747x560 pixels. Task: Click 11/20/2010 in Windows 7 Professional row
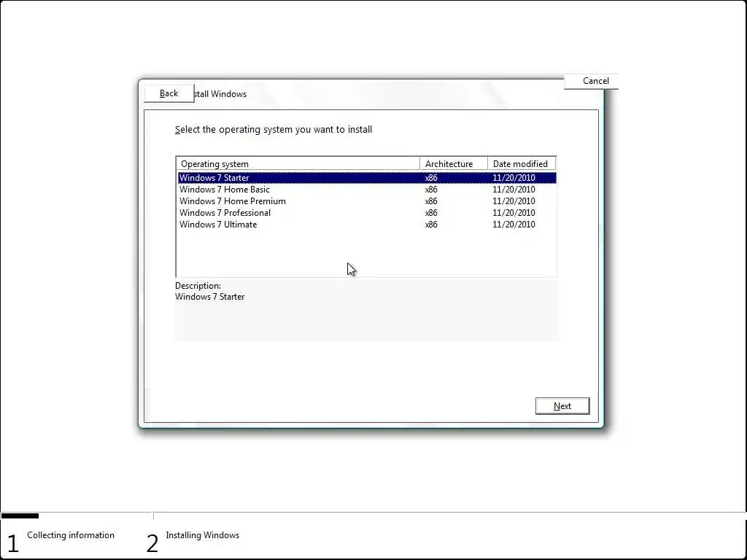[x=514, y=213]
